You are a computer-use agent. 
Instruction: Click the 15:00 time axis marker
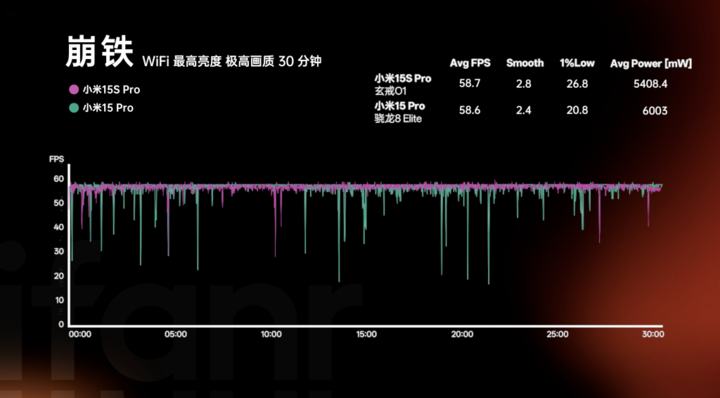366,334
